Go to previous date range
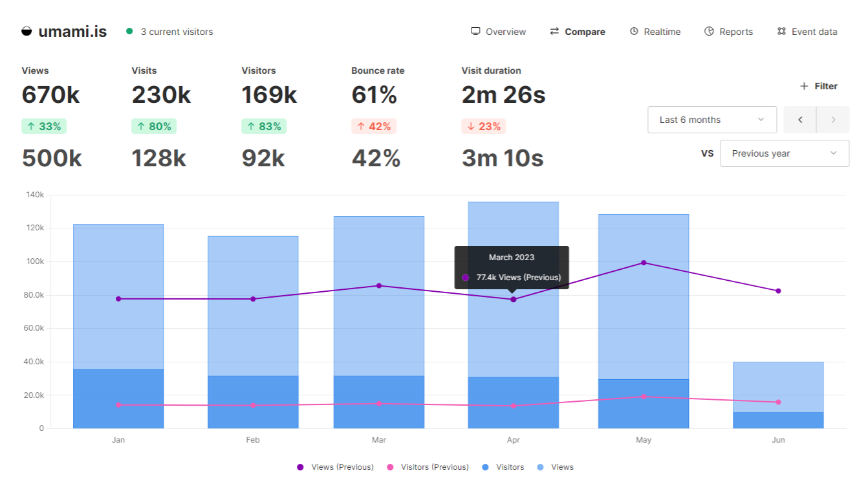The image size is (868, 484). [x=800, y=120]
